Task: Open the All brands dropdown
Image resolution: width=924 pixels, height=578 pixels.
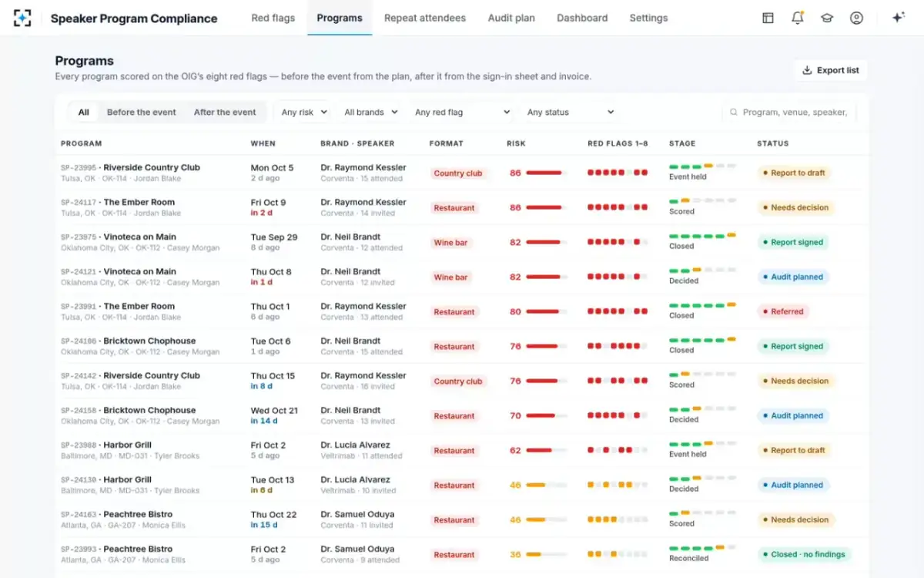Action: pyautogui.click(x=370, y=113)
